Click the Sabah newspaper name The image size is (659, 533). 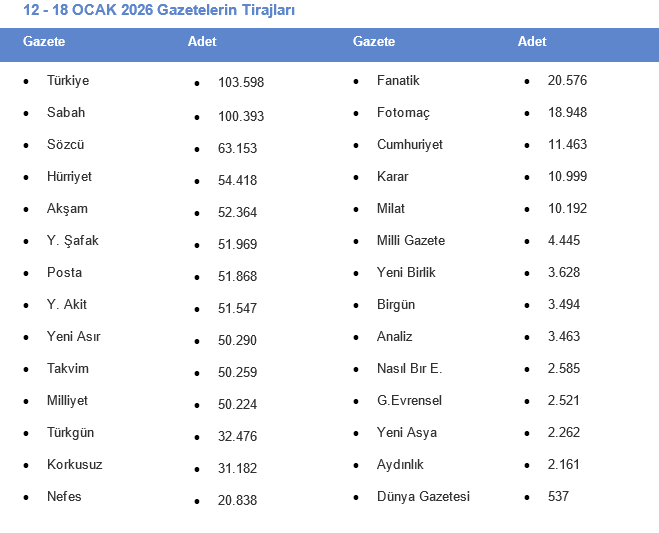[x=66, y=113]
